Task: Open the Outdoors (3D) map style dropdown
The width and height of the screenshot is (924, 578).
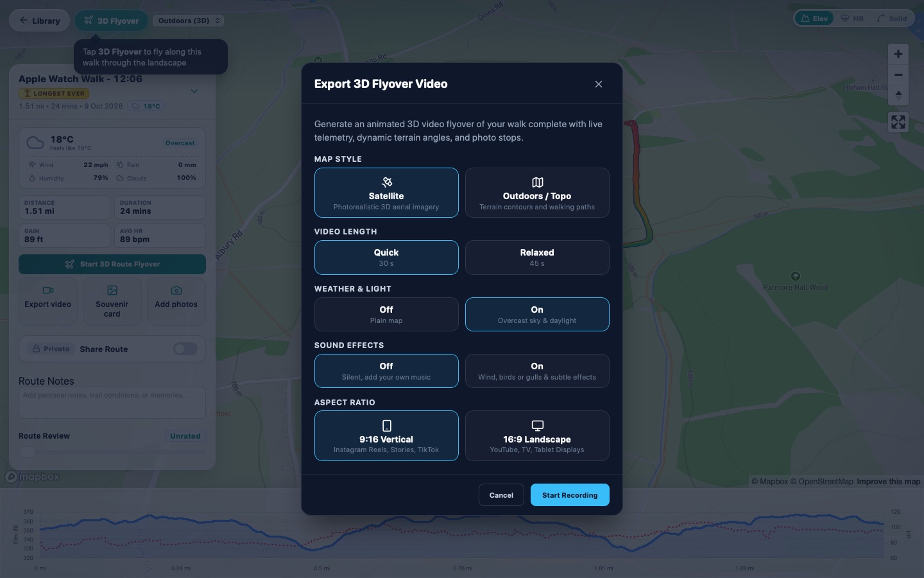Action: pos(189,21)
